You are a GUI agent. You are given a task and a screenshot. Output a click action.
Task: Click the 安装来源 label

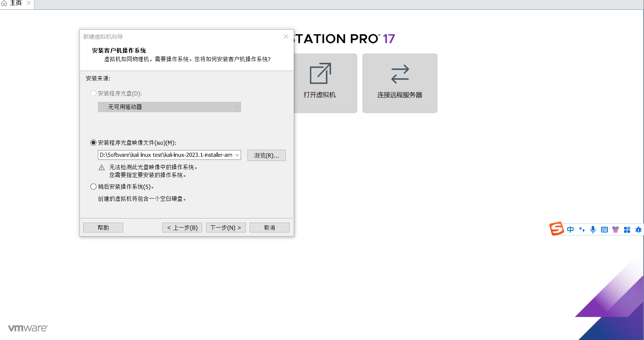98,78
